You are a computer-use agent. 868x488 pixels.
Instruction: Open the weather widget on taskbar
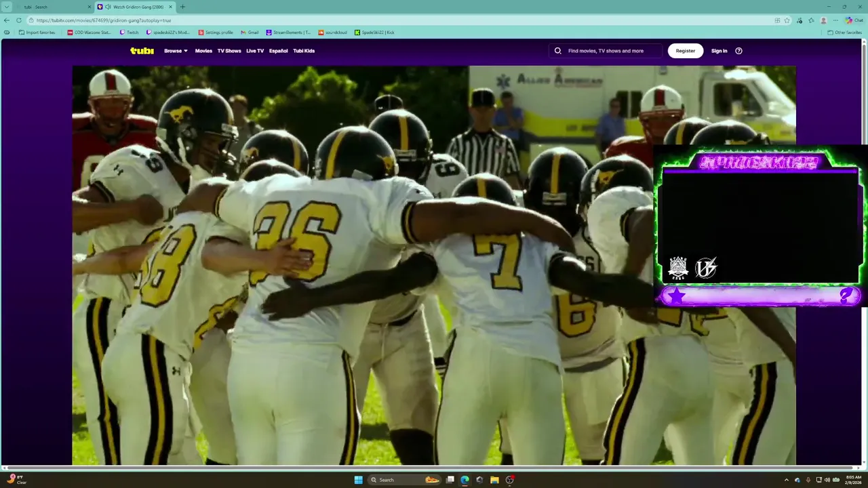tap(17, 479)
